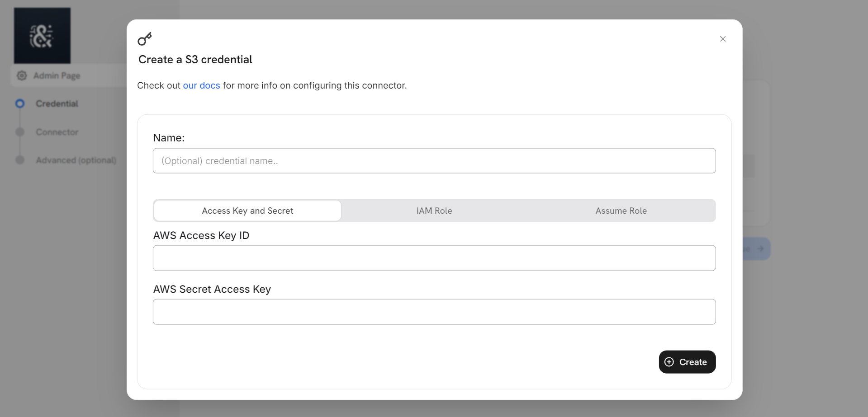Click the Admin Page gear icon
The height and width of the screenshot is (417, 868).
(22, 75)
